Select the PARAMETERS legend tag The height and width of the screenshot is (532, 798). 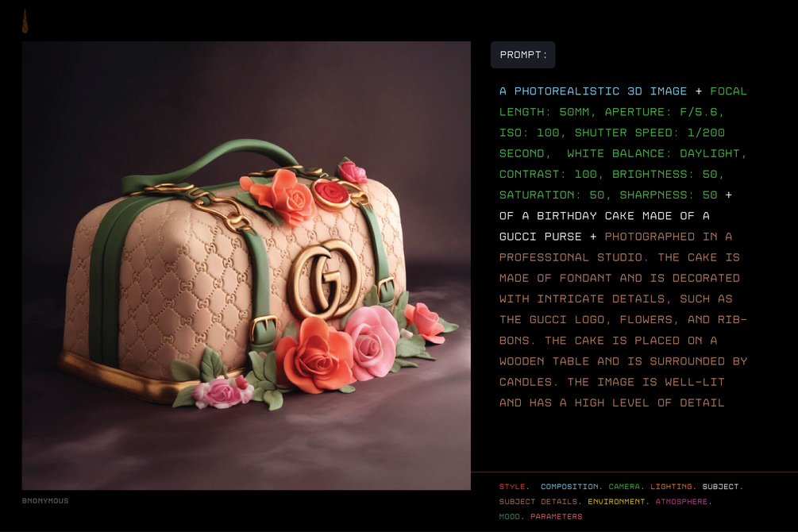557,516
